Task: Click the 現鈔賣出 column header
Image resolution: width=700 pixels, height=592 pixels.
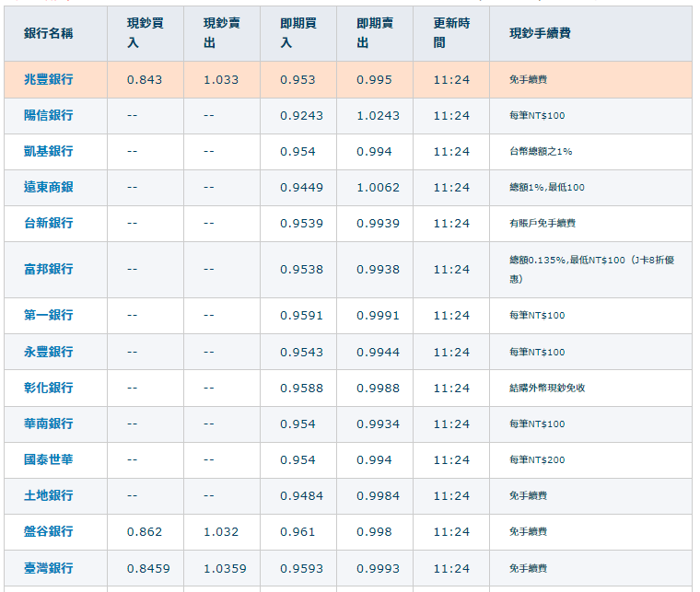Action: point(221,33)
